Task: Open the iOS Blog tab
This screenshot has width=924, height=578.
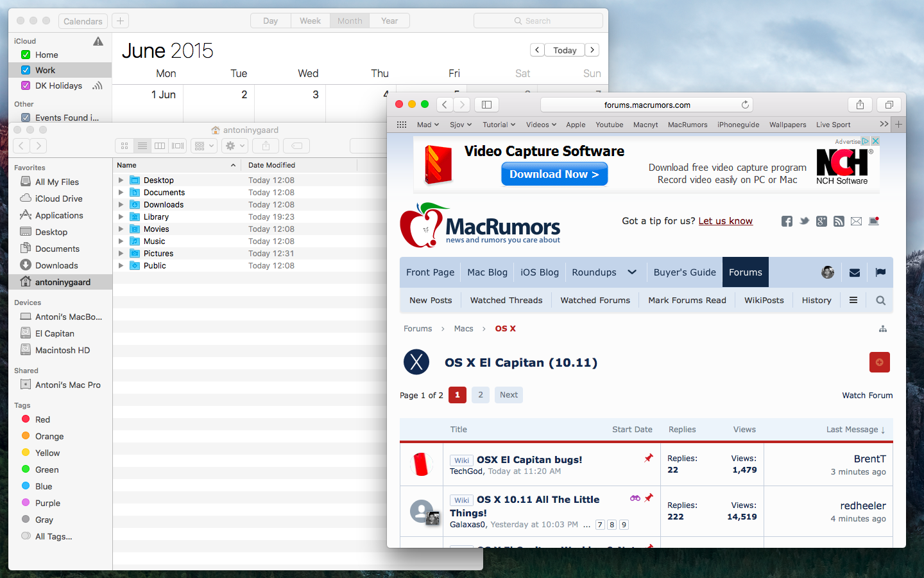Action: [x=540, y=272]
